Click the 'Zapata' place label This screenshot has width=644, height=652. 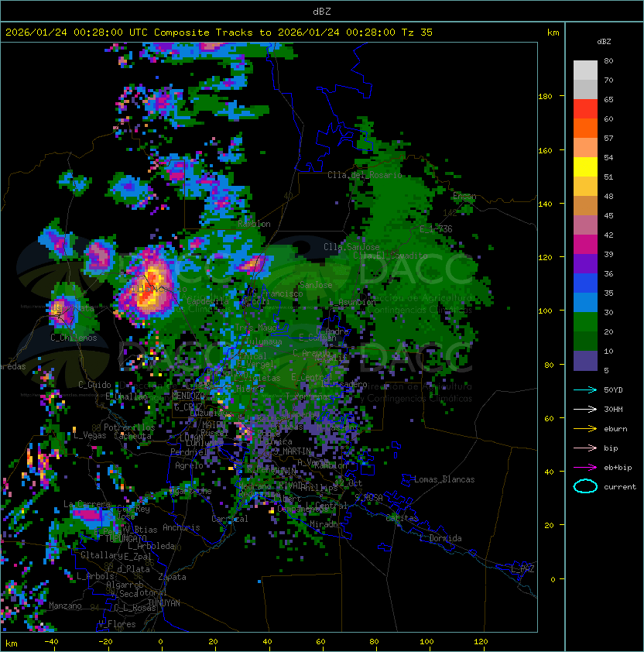(x=172, y=577)
